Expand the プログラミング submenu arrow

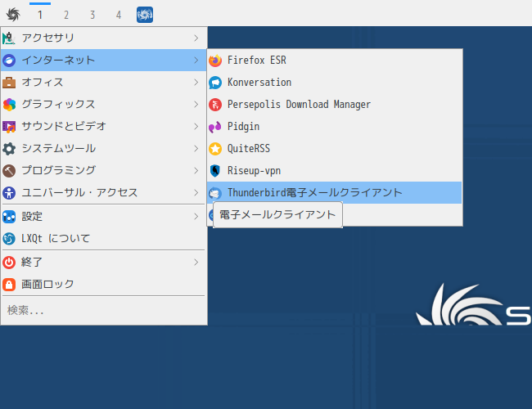(196, 171)
